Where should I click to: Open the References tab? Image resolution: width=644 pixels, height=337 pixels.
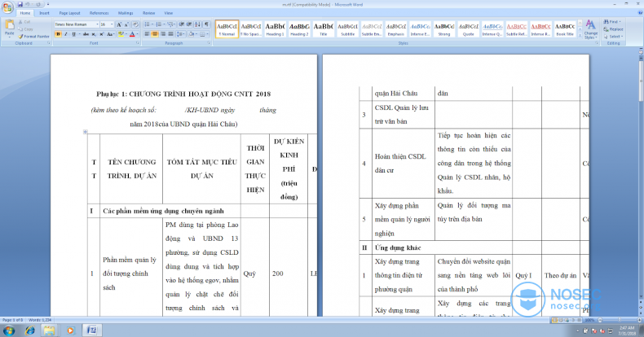[99, 13]
